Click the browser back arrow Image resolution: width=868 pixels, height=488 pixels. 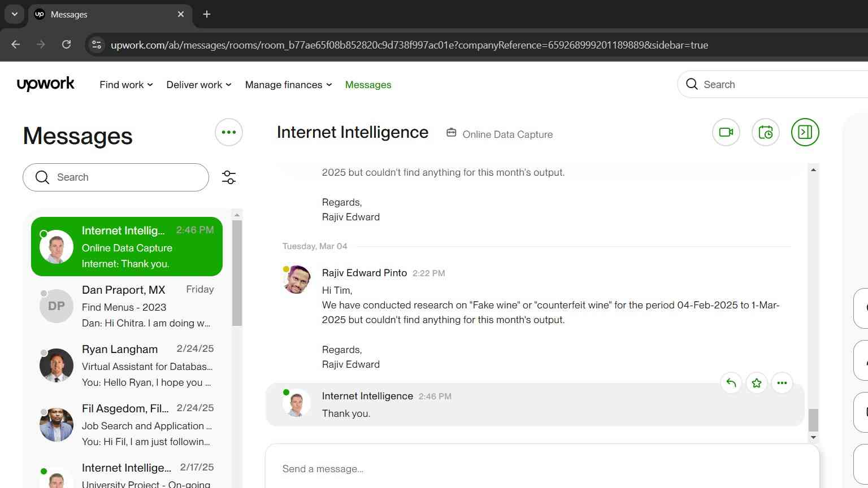(16, 45)
